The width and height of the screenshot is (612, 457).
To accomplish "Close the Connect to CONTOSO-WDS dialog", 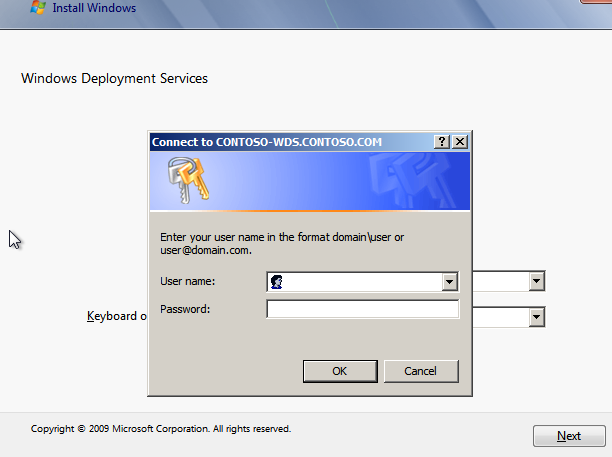I will (x=460, y=143).
